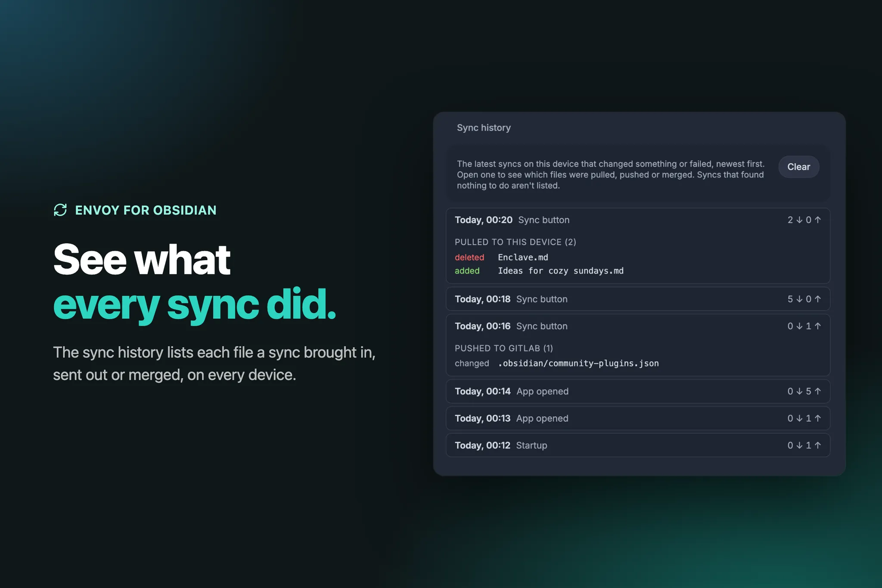Click the PULLED TO THIS DEVICE (2) heading
882x588 pixels.
pos(516,242)
